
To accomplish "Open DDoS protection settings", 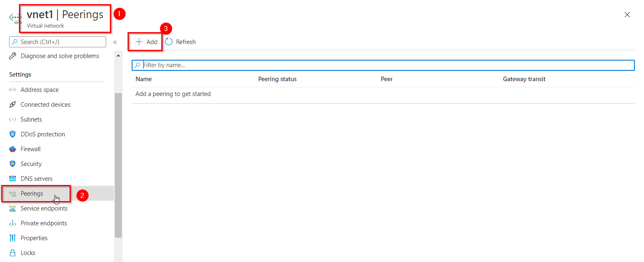I will pyautogui.click(x=42, y=134).
